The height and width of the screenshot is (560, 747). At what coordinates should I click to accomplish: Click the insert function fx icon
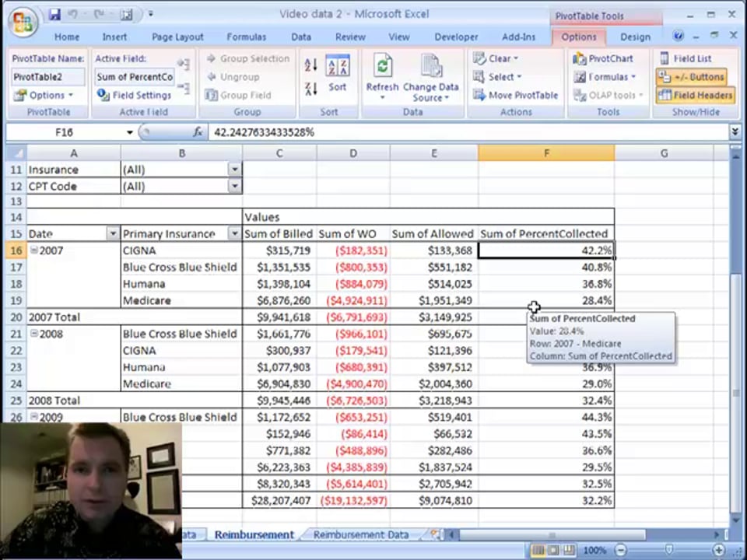click(x=198, y=132)
